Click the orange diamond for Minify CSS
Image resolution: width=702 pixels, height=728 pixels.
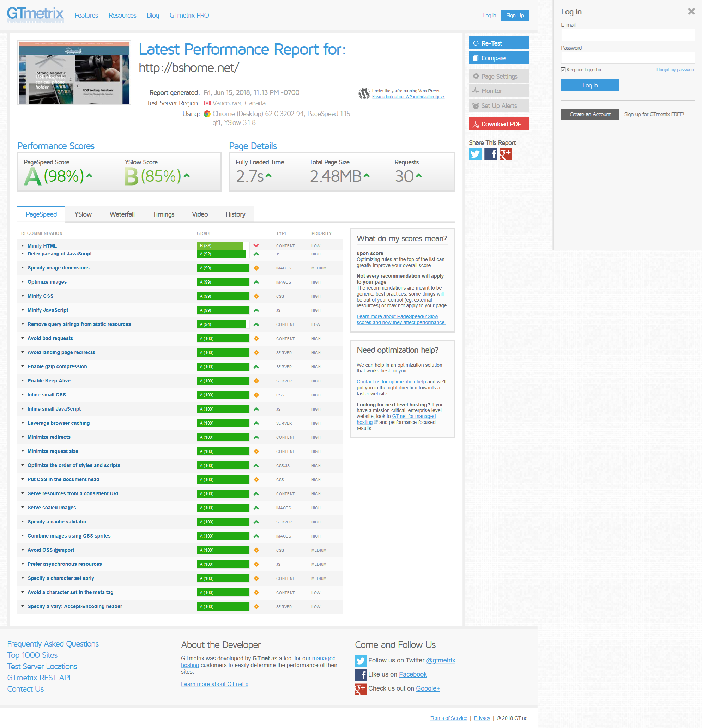[256, 296]
